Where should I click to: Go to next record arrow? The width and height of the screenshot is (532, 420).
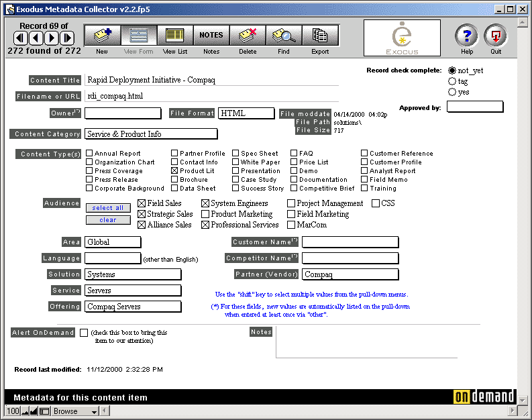(x=52, y=38)
